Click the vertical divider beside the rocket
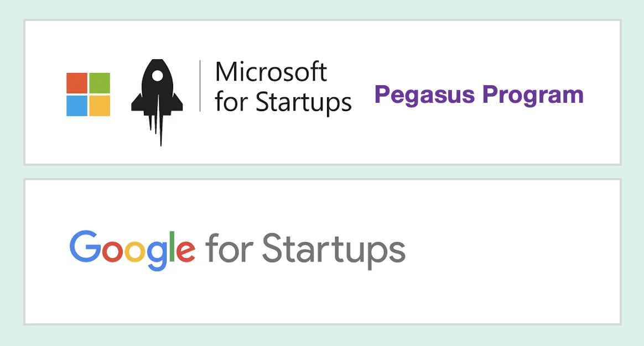The width and height of the screenshot is (644, 346). [200, 86]
